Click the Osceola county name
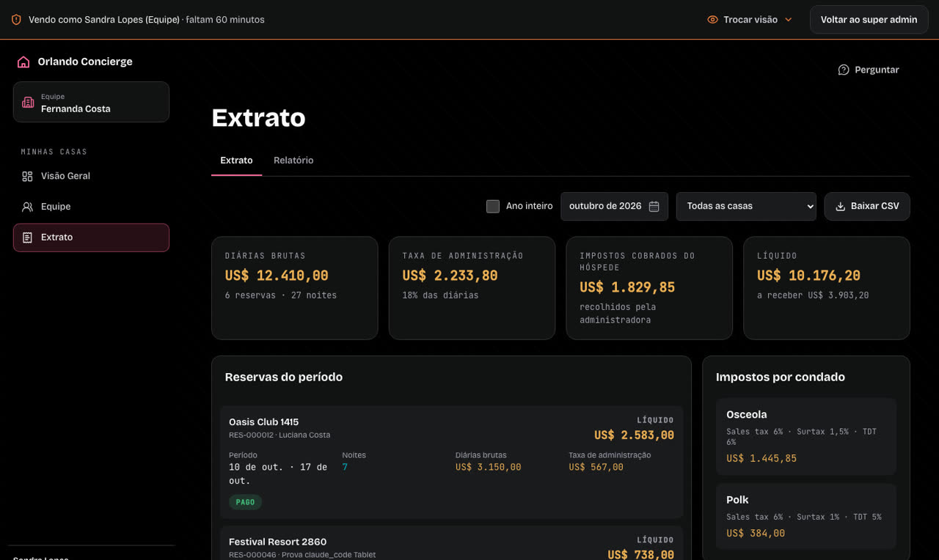The height and width of the screenshot is (560, 939). point(747,415)
